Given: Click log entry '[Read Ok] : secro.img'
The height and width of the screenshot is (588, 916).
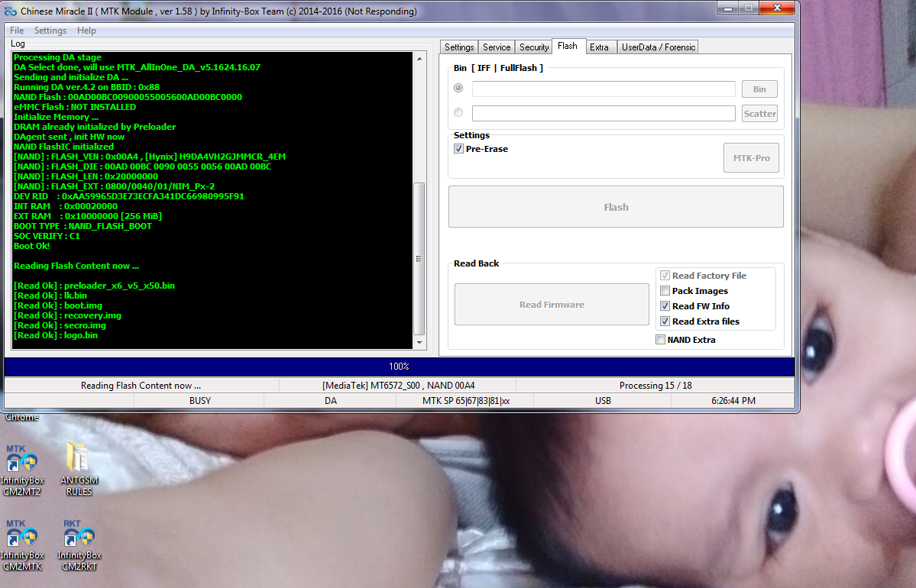Looking at the screenshot, I should (60, 325).
